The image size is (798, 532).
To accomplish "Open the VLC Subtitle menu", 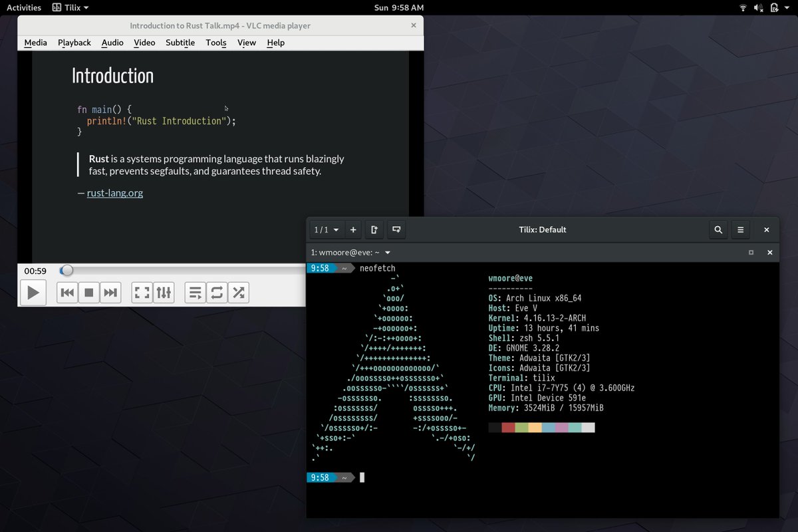I will click(x=180, y=43).
